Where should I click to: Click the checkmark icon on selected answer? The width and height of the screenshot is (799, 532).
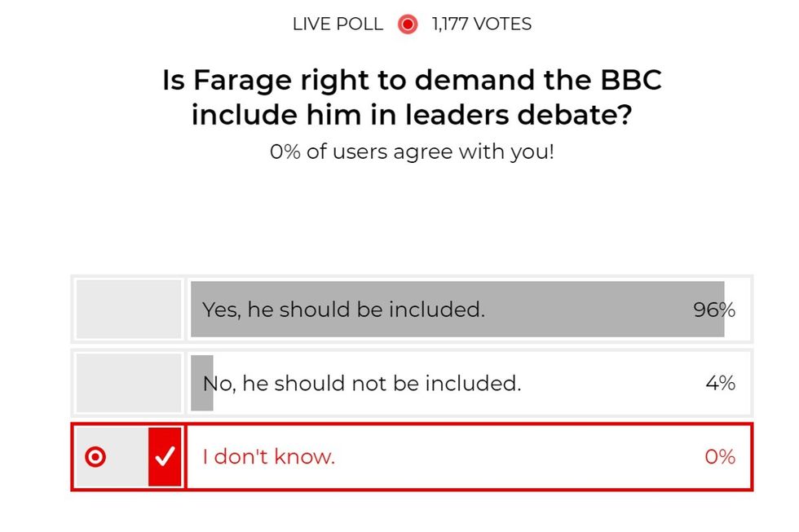[166, 457]
